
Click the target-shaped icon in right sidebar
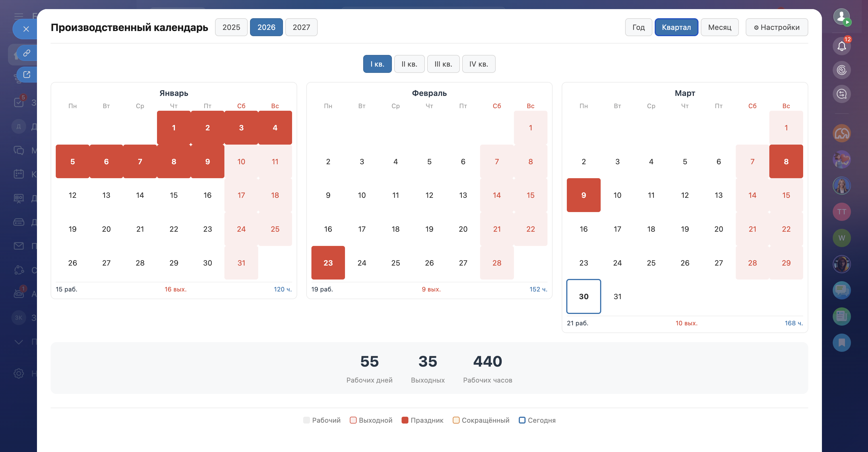(841, 70)
